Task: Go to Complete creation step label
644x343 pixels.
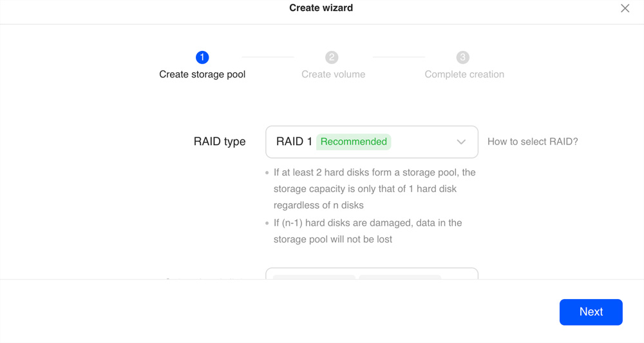Action: click(x=464, y=74)
